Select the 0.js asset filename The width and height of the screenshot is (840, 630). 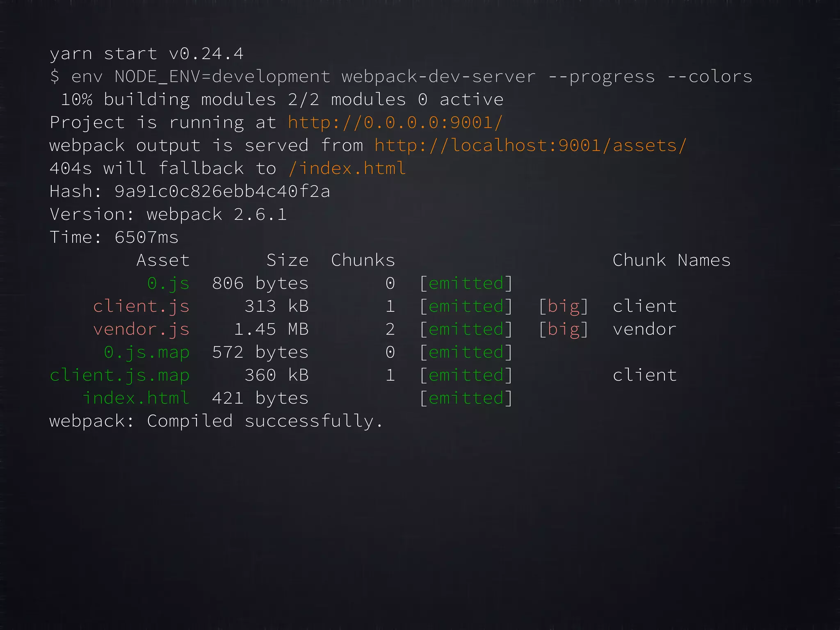click(168, 283)
